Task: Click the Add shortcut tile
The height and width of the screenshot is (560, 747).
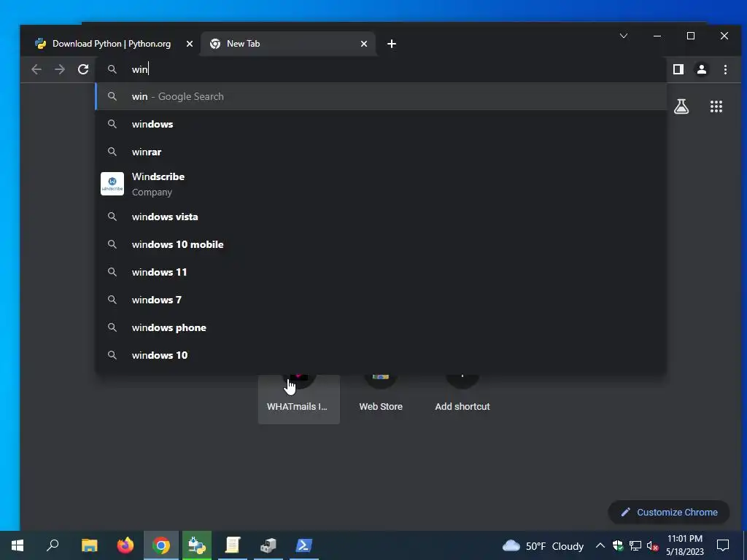Action: 462,399
